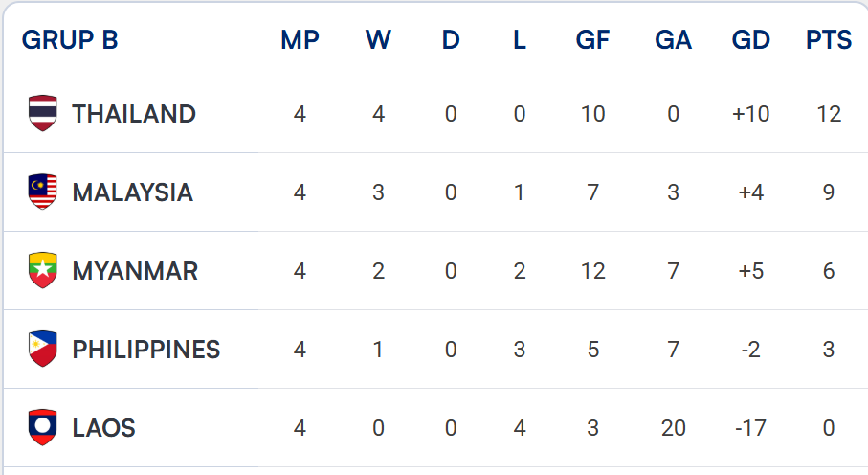This screenshot has width=868, height=475.
Task: Select the PHILIPPINES team name
Action: point(146,351)
